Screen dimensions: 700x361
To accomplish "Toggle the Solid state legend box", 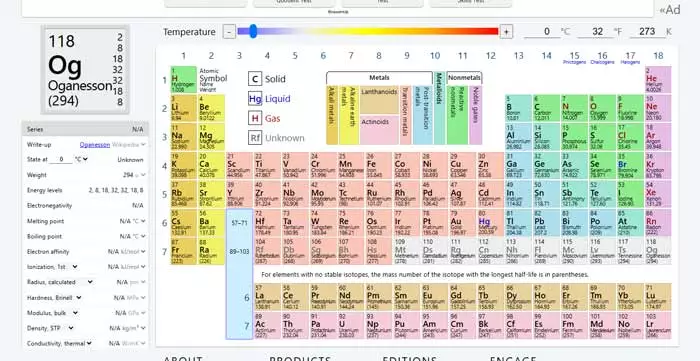I will coord(255,79).
